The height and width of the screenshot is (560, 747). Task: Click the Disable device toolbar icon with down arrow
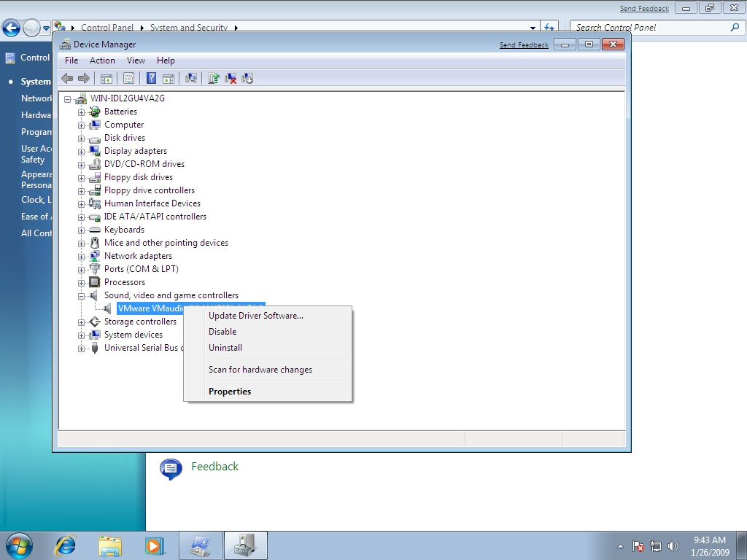click(x=247, y=78)
